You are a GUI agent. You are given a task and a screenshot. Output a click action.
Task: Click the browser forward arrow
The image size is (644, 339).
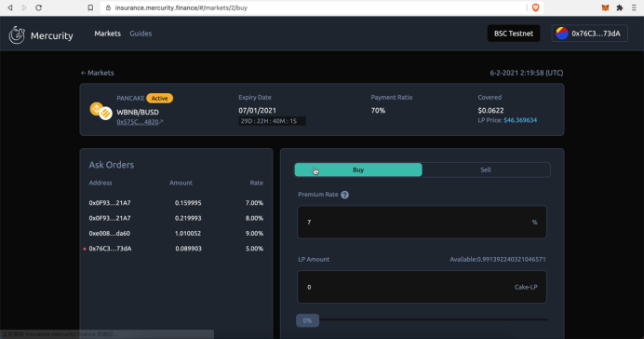tap(24, 7)
